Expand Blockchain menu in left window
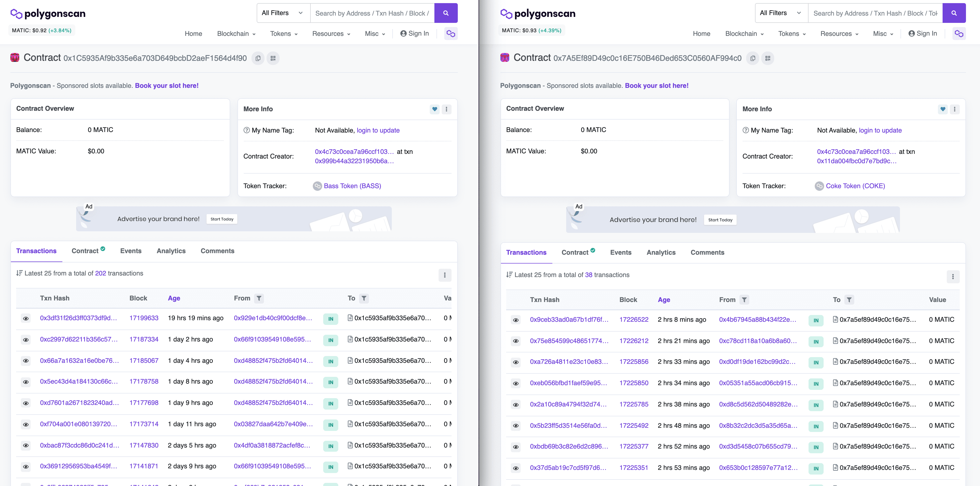Image resolution: width=980 pixels, height=486 pixels. pos(236,34)
